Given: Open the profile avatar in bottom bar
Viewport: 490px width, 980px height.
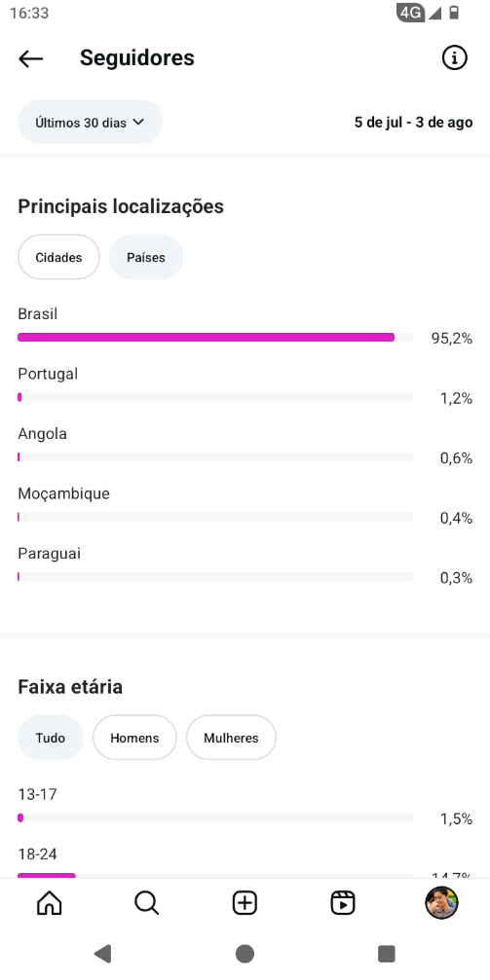Looking at the screenshot, I should tap(441, 903).
